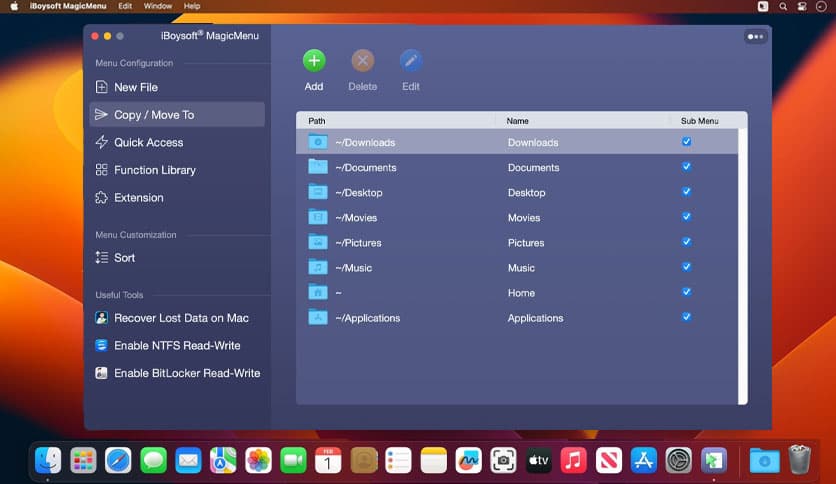The width and height of the screenshot is (836, 484).
Task: Click the Name column header
Action: click(517, 121)
